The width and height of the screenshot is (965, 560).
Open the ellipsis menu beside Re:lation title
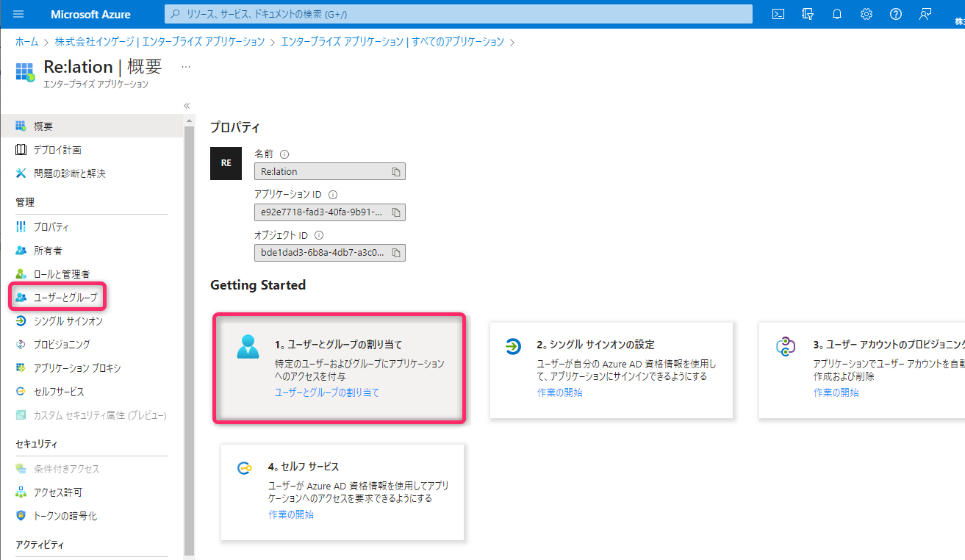coord(186,67)
